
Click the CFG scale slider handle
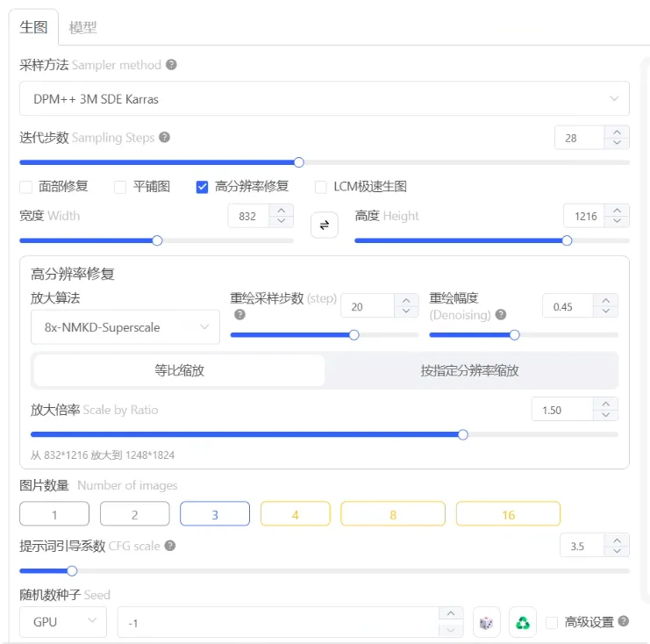tap(72, 571)
